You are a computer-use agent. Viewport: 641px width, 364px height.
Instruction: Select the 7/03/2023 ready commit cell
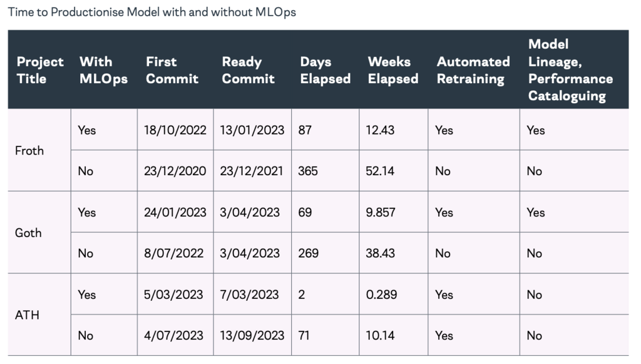pos(252,294)
